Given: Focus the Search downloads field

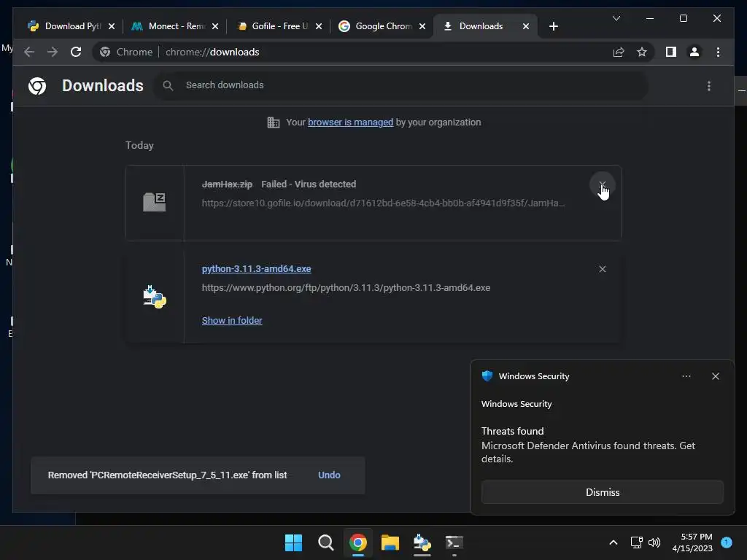Looking at the screenshot, I should (400, 85).
